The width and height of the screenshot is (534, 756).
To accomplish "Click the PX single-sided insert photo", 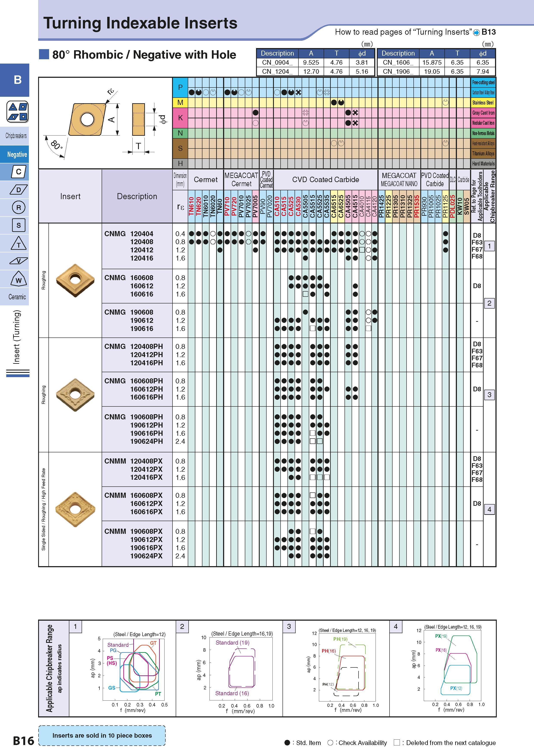I will (75, 509).
